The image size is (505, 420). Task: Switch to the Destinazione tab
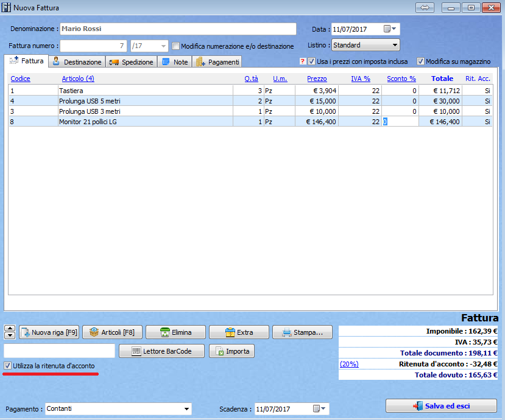click(x=77, y=62)
